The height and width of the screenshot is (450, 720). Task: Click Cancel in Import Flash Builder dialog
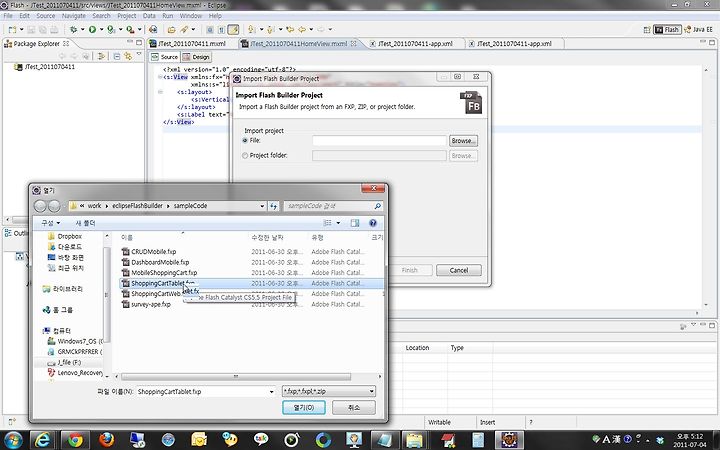459,270
